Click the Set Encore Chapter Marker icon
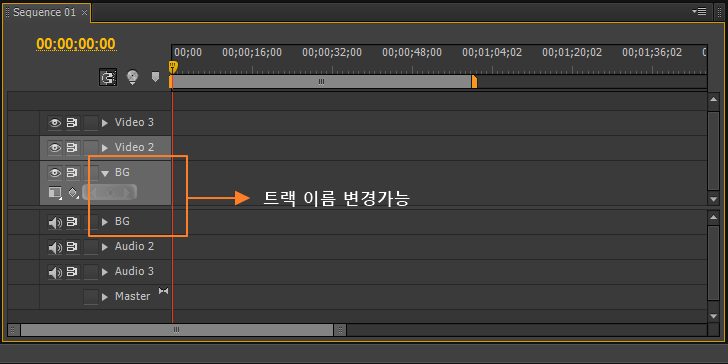 click(133, 77)
